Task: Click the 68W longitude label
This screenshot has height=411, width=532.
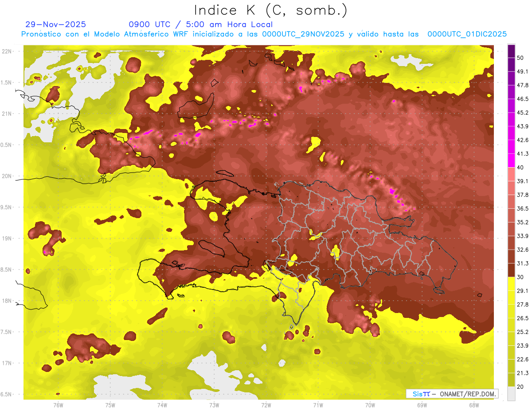Action: [x=474, y=405]
